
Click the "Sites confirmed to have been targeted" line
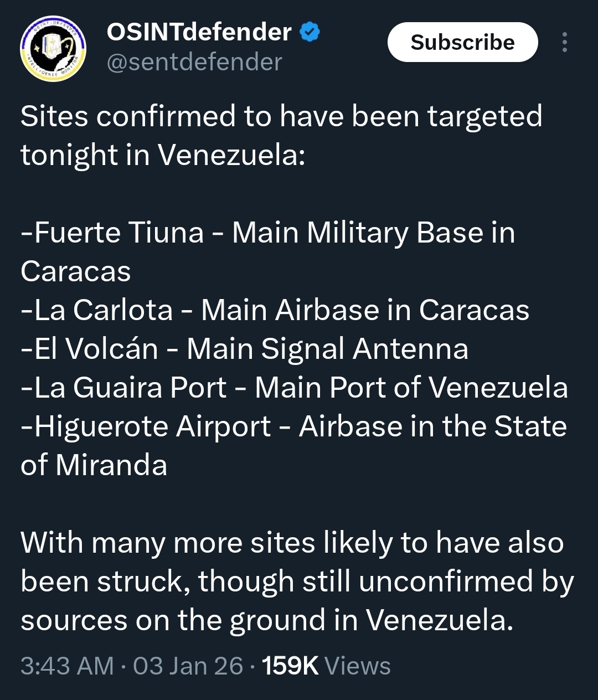coord(281,116)
